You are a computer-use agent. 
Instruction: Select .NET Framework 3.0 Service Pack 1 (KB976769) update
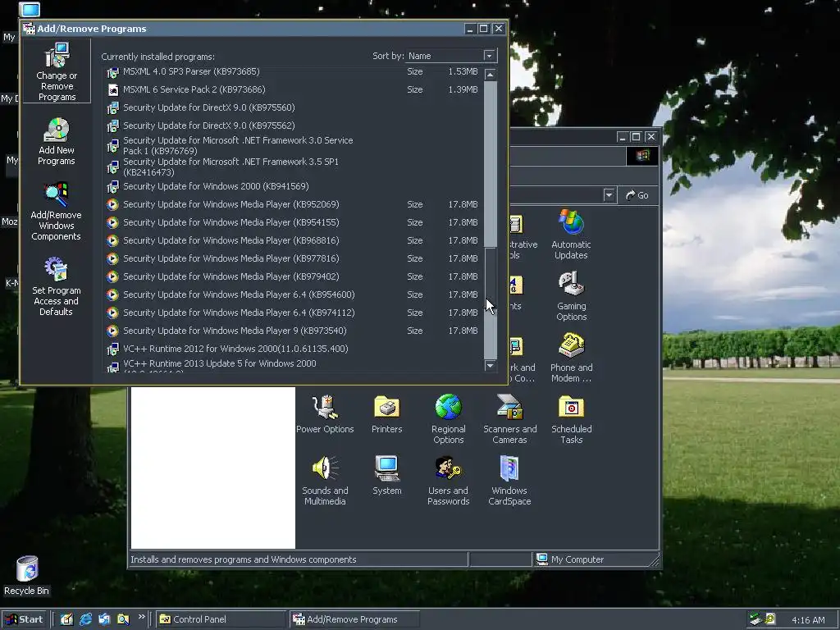[292, 146]
